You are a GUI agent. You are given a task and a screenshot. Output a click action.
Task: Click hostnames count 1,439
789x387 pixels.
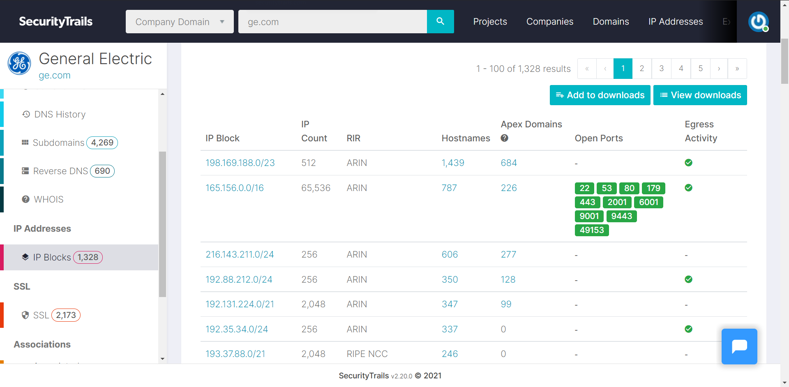pos(453,163)
